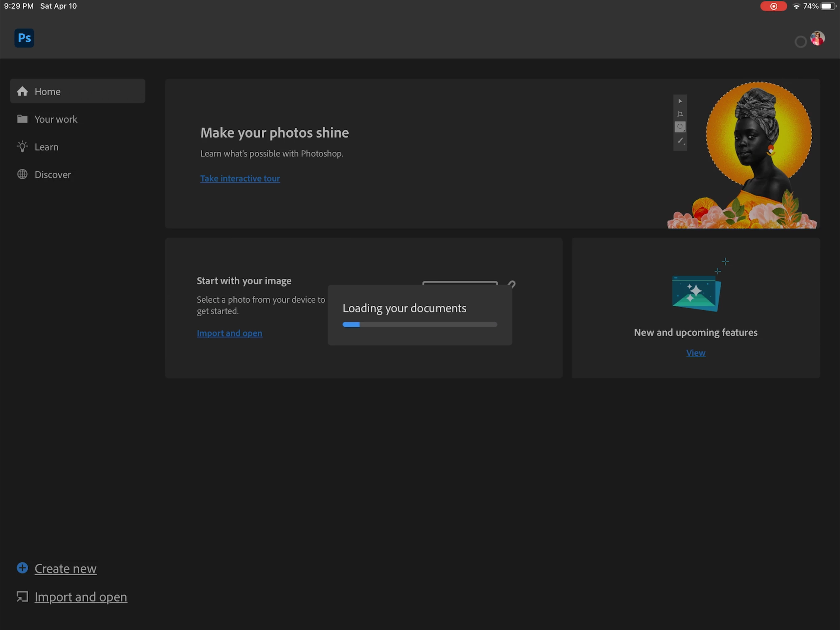840x630 pixels.
Task: Click Create new at bottom left
Action: pos(65,568)
